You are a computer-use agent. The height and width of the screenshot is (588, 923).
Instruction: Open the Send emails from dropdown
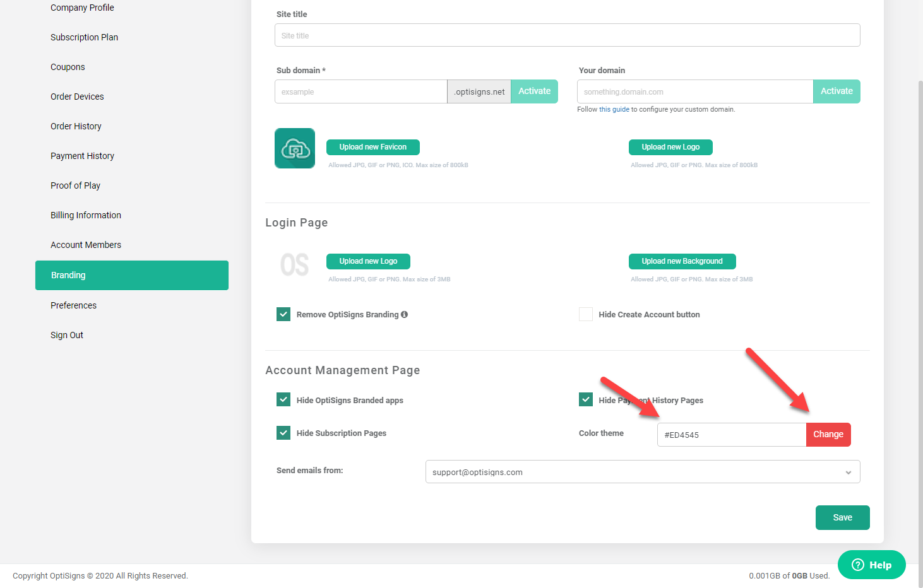(642, 471)
